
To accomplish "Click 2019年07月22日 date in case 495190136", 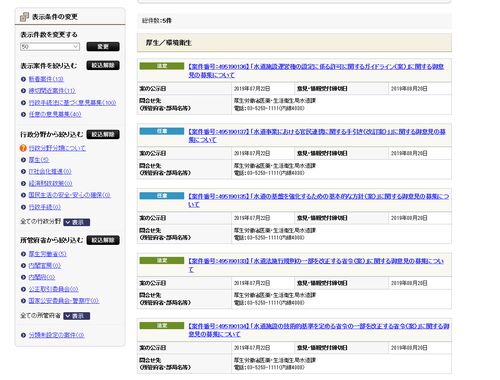I will coord(252,89).
